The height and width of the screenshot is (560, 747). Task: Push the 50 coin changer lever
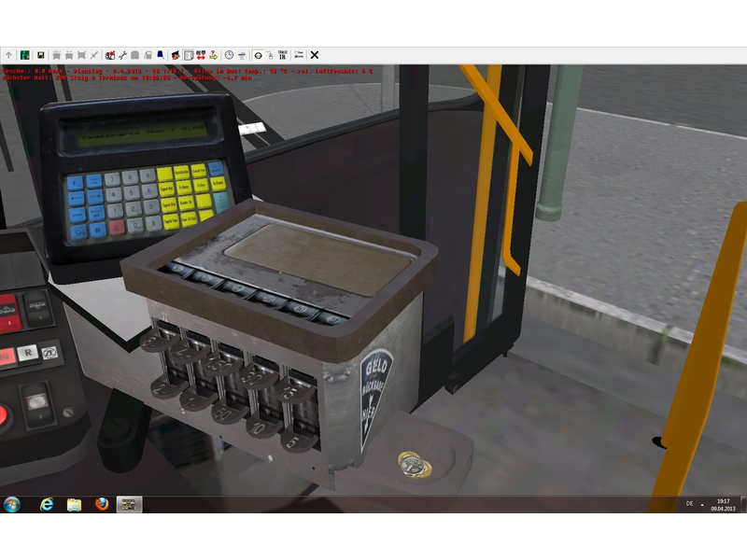229,413
